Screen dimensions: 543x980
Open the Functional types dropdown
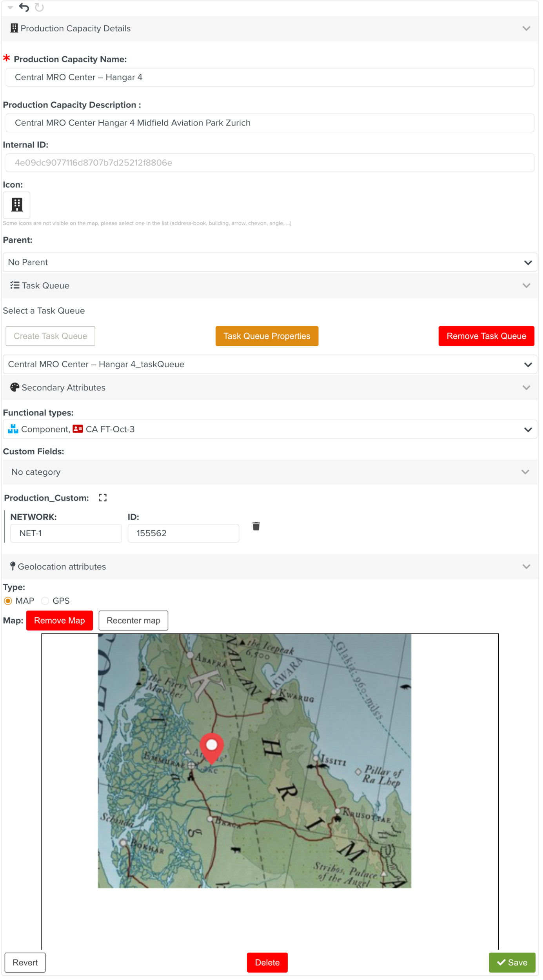pyautogui.click(x=270, y=430)
